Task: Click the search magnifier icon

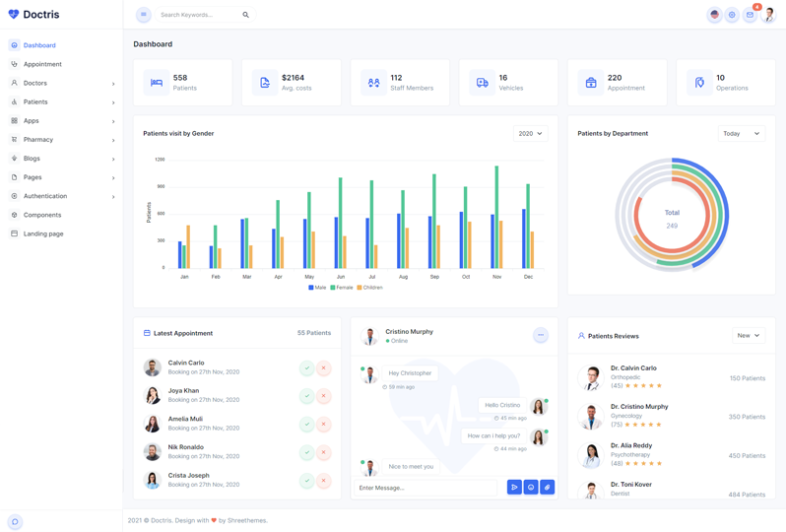Action: (246, 15)
